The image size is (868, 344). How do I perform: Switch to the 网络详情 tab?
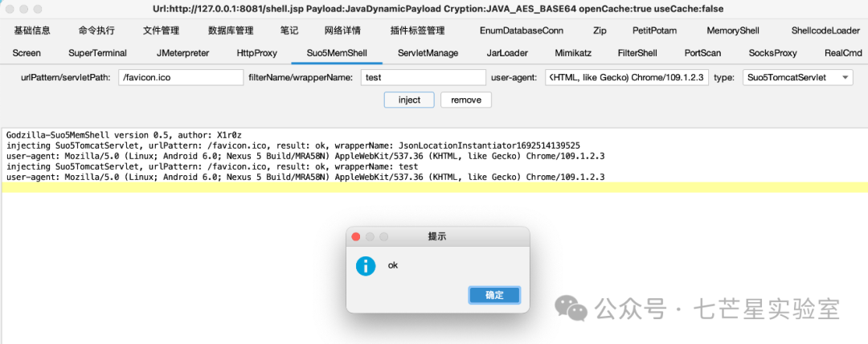coord(342,31)
